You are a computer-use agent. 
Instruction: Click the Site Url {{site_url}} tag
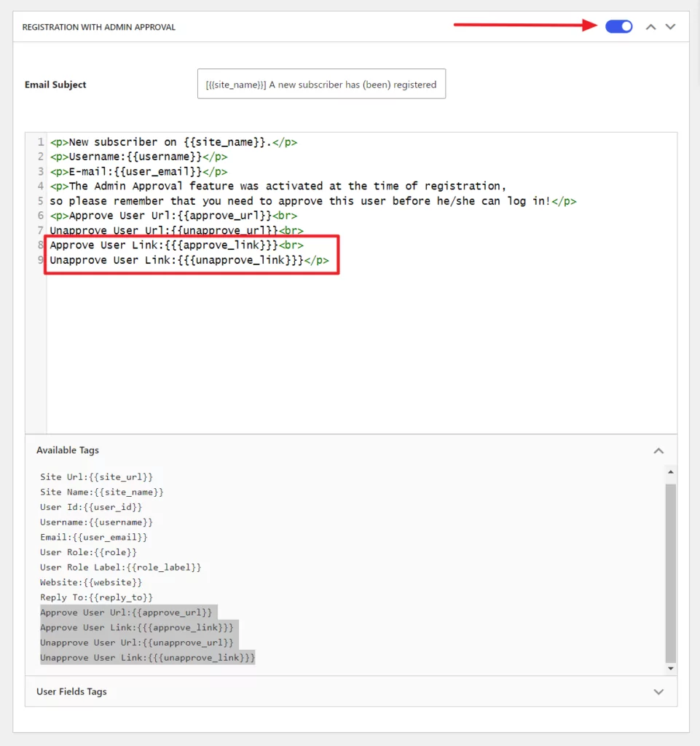coord(97,476)
